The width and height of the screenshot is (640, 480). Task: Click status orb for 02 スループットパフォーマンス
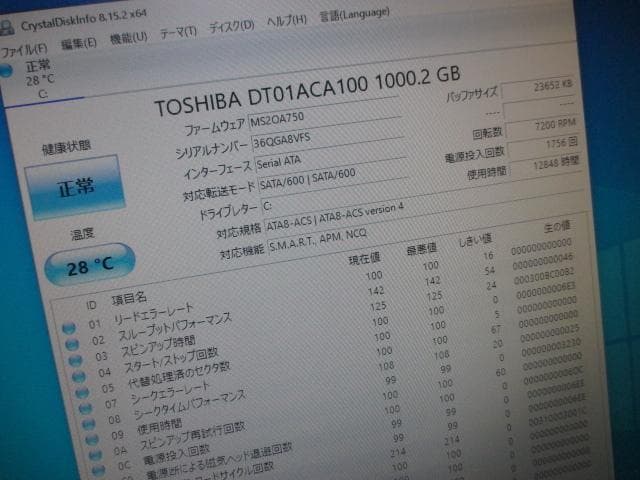[70, 344]
